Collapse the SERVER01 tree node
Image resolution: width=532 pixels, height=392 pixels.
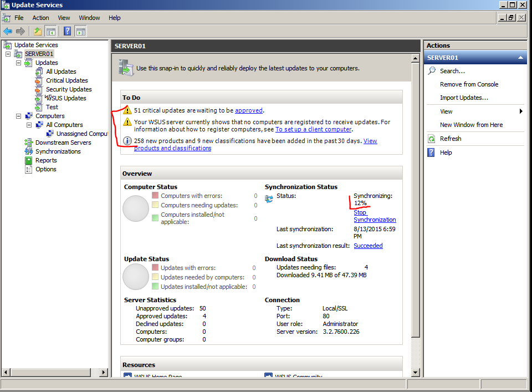[8, 54]
